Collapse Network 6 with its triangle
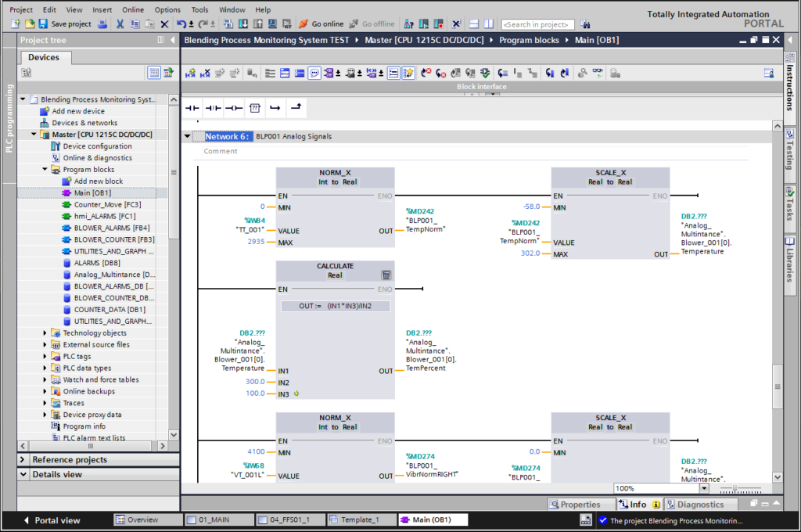This screenshot has width=801, height=532. point(188,137)
